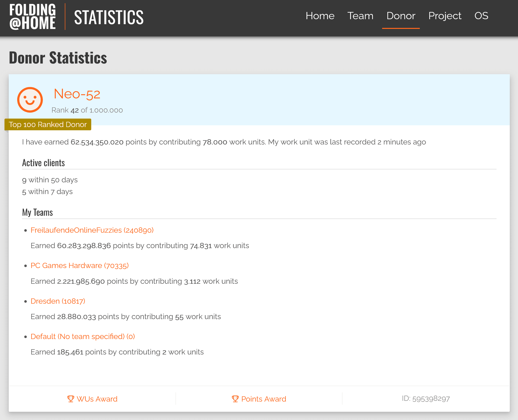Click the WUs Award link text

click(97, 399)
